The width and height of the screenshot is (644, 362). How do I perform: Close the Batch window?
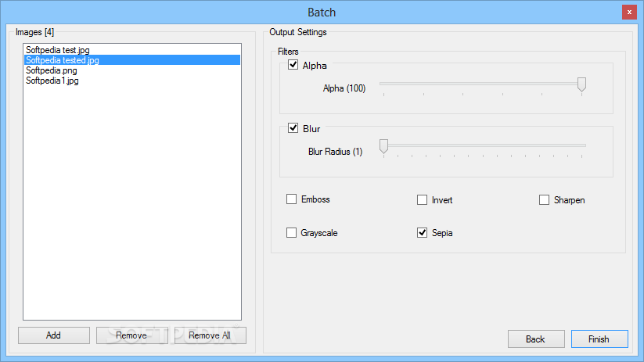coord(629,13)
